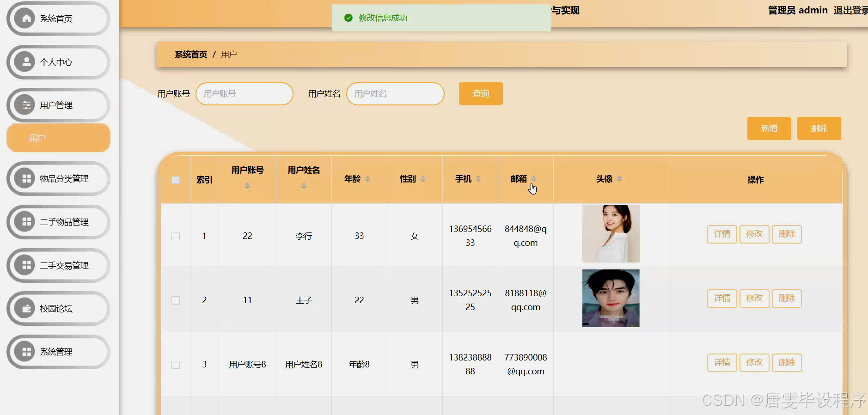This screenshot has width=868, height=415.
Task: Sort by 用户姓名 column arrows
Action: pyautogui.click(x=304, y=186)
